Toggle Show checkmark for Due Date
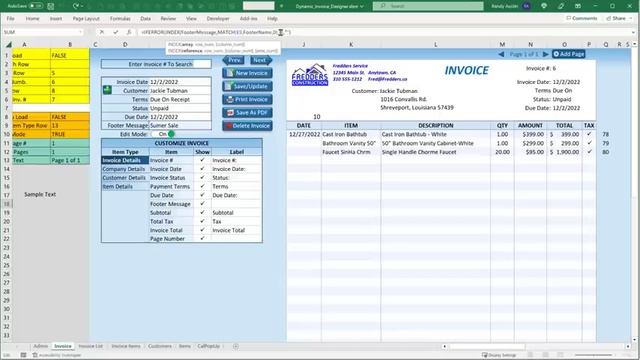 click(x=202, y=195)
